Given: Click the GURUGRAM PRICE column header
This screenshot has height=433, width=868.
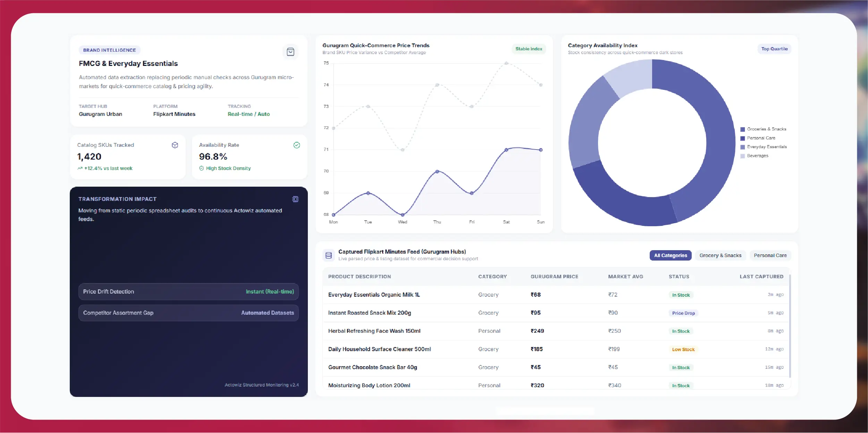Looking at the screenshot, I should [x=554, y=277].
